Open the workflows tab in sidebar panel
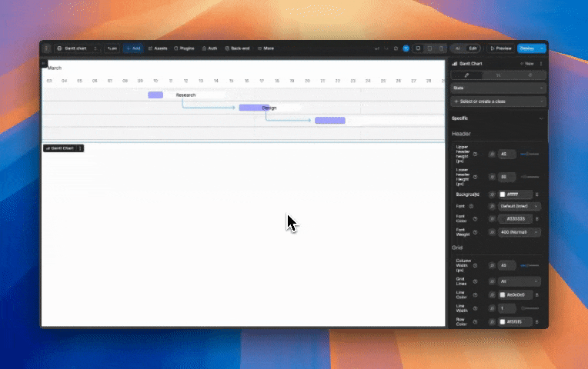Image resolution: width=588 pixels, height=369 pixels. 530,75
